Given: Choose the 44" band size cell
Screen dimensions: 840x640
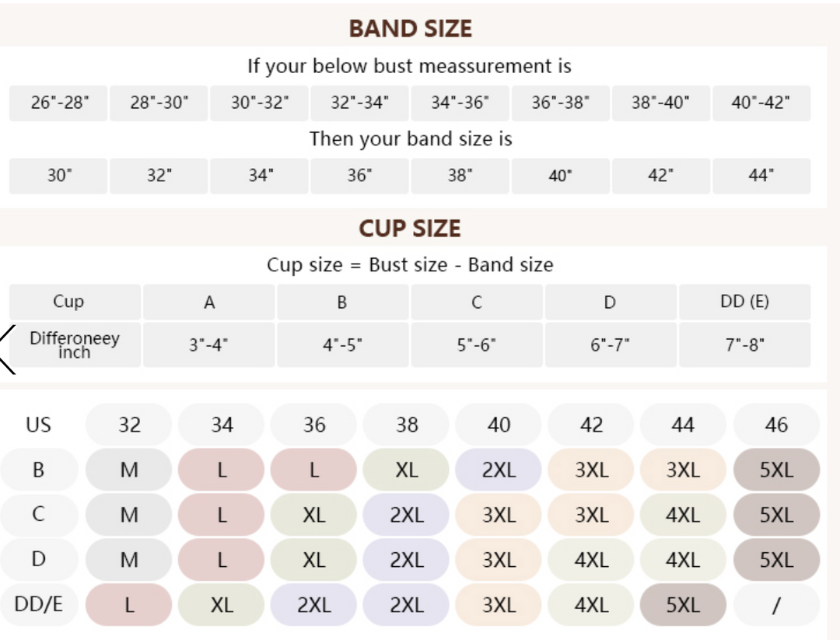Looking at the screenshot, I should (x=761, y=176).
